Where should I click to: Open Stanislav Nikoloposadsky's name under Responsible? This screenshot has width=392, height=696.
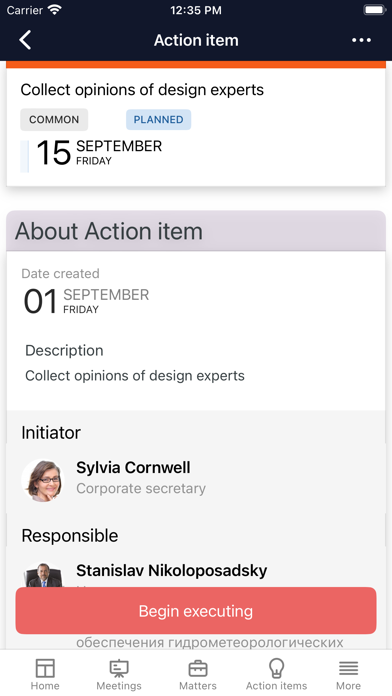(171, 570)
